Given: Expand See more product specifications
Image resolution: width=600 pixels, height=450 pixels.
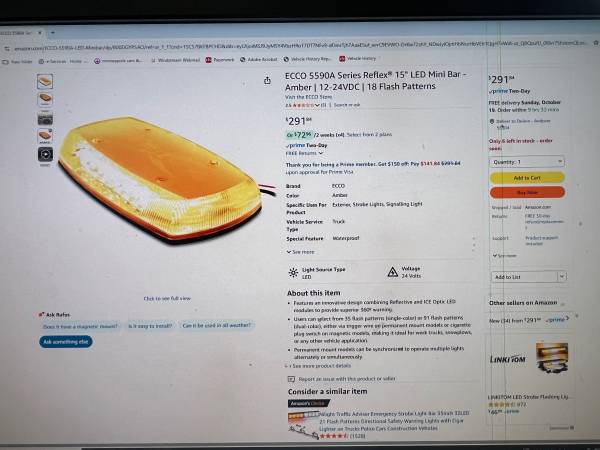Looking at the screenshot, I should point(301,252).
